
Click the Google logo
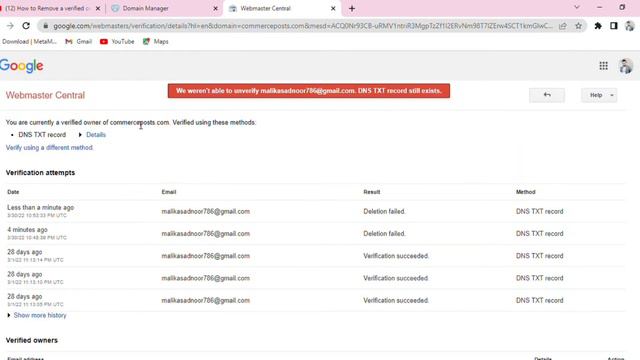tap(22, 66)
